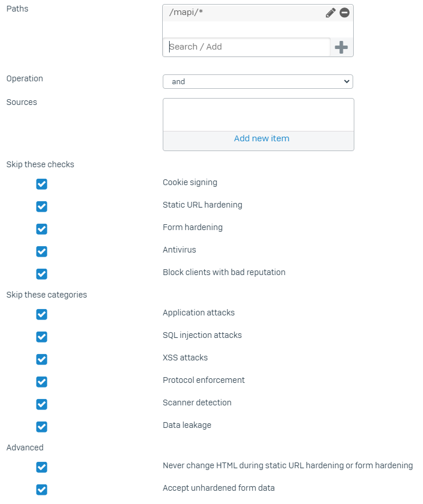Image resolution: width=423 pixels, height=504 pixels.
Task: Uncheck Form hardening checkbox
Action: tap(42, 229)
